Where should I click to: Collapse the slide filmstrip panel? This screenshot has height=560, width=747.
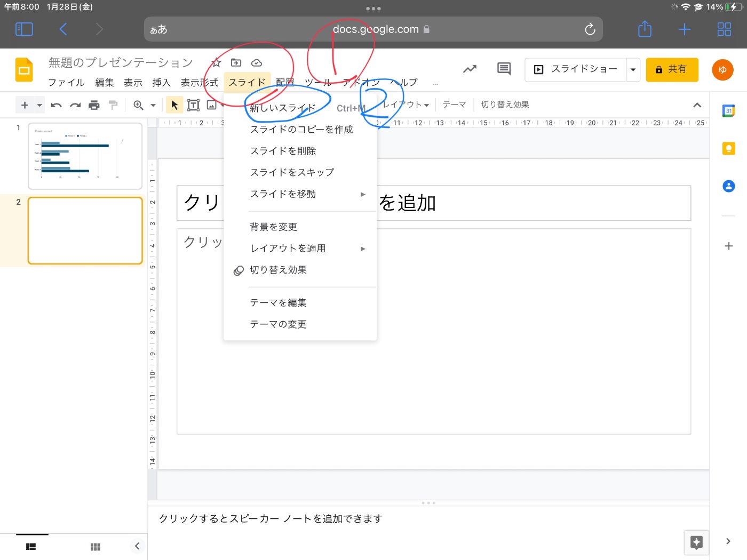(x=137, y=546)
